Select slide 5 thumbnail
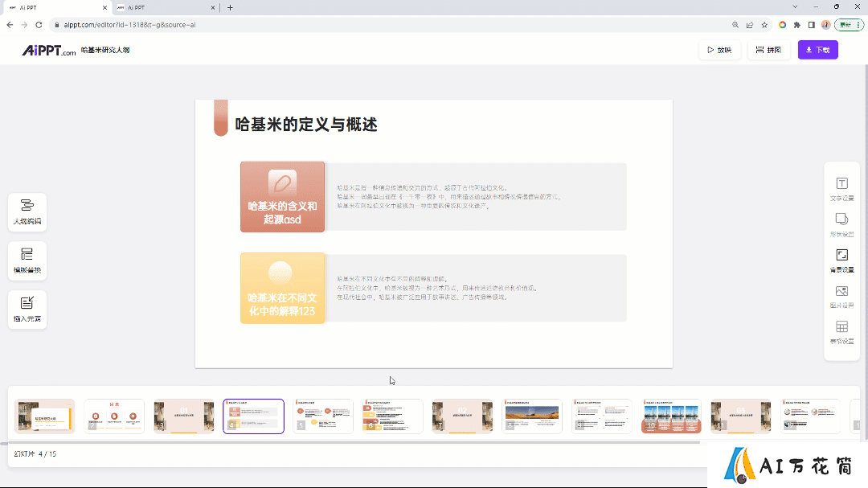The height and width of the screenshot is (488, 868). (x=323, y=416)
